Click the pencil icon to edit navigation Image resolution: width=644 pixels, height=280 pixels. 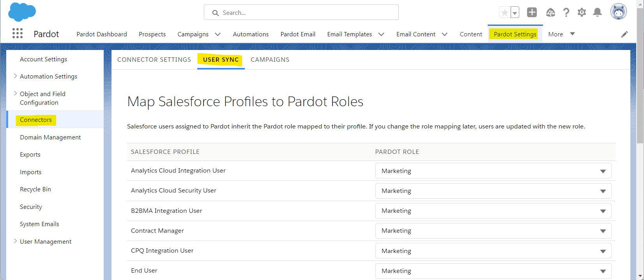(625, 34)
